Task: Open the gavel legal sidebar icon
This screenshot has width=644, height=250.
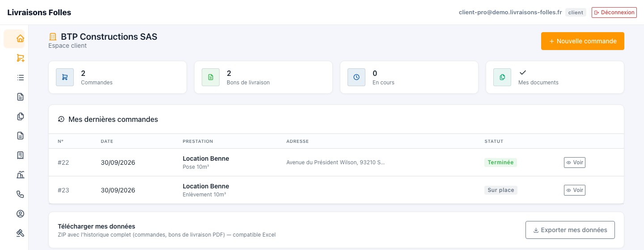Action: coord(20,233)
